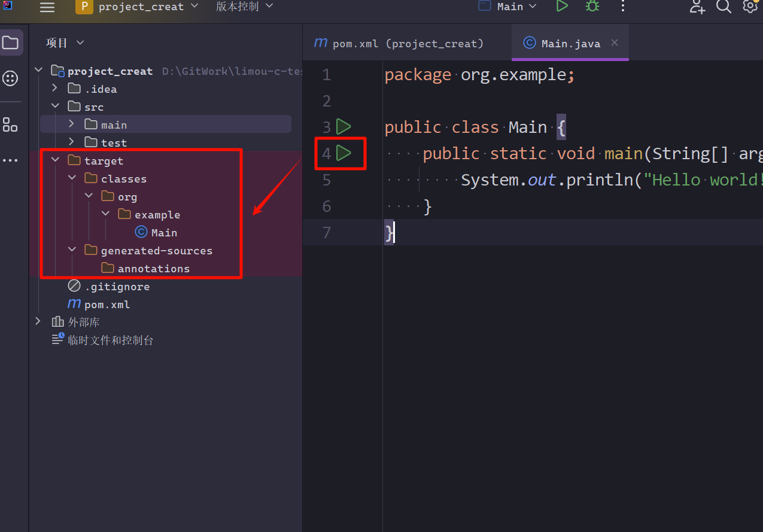The height and width of the screenshot is (532, 763).
Task: Click the more actions vertical dots icon
Action: coord(622,7)
